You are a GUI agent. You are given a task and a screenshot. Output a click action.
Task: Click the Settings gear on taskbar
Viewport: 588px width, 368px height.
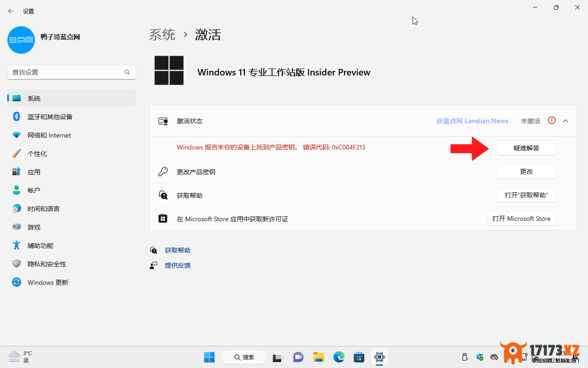(x=379, y=357)
